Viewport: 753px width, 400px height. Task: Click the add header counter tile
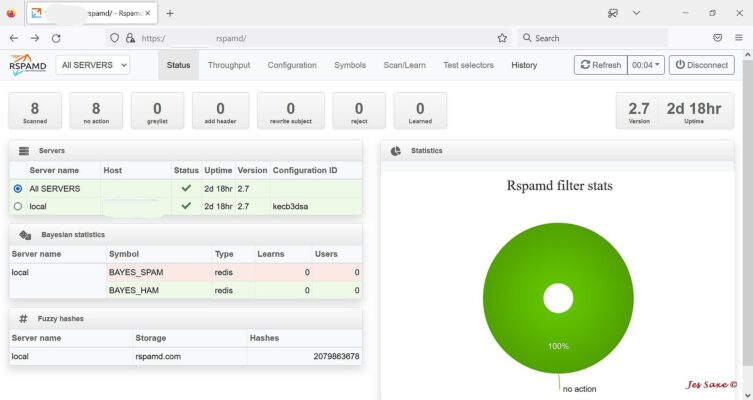(220, 111)
